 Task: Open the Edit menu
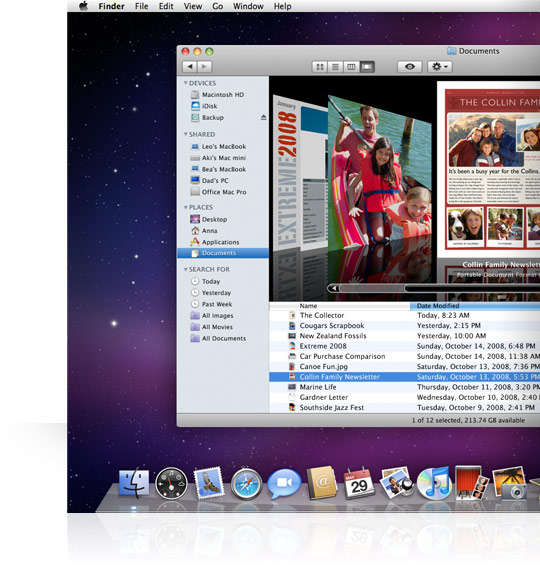tap(166, 6)
